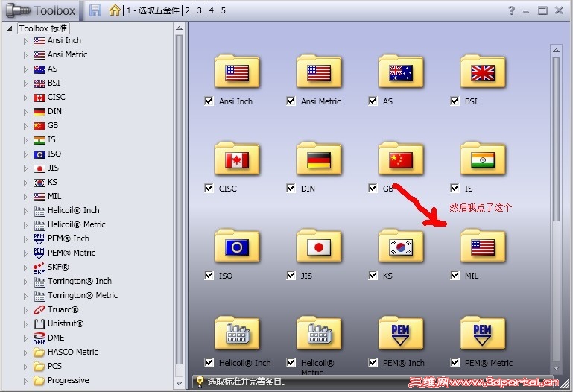The height and width of the screenshot is (392, 573).
Task: Open the ISO folder icon
Action: 237,246
